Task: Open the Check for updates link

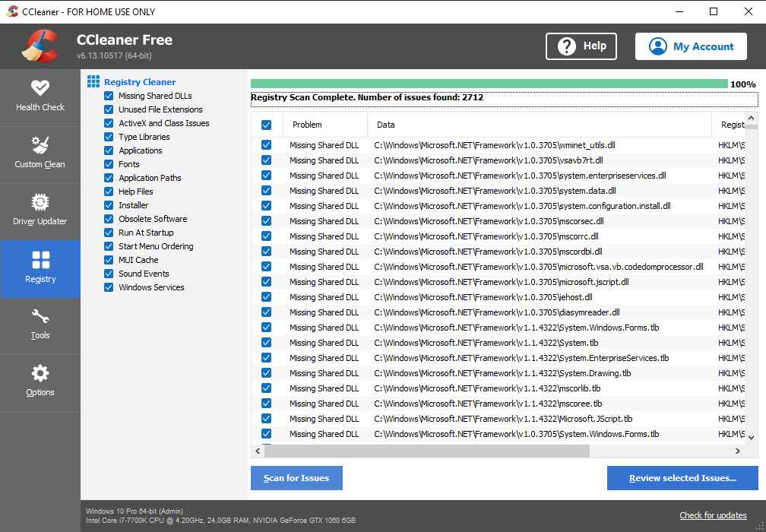Action: pos(713,515)
